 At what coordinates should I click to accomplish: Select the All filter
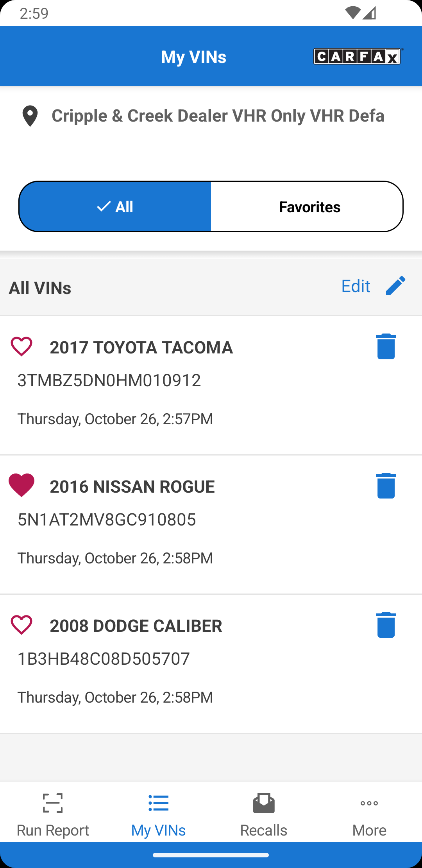115,206
